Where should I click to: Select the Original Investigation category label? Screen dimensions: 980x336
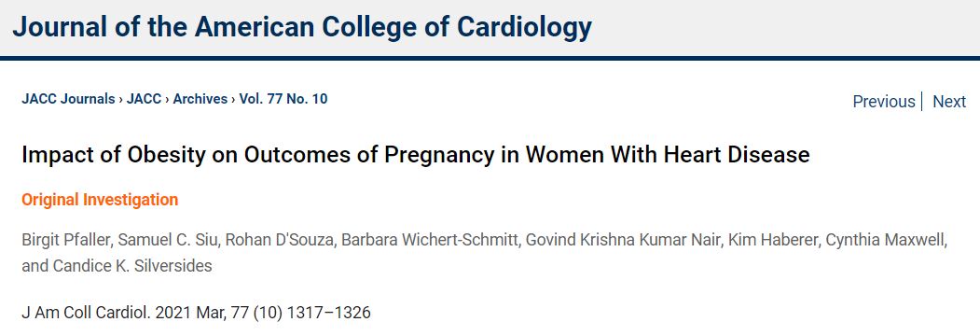click(x=100, y=200)
